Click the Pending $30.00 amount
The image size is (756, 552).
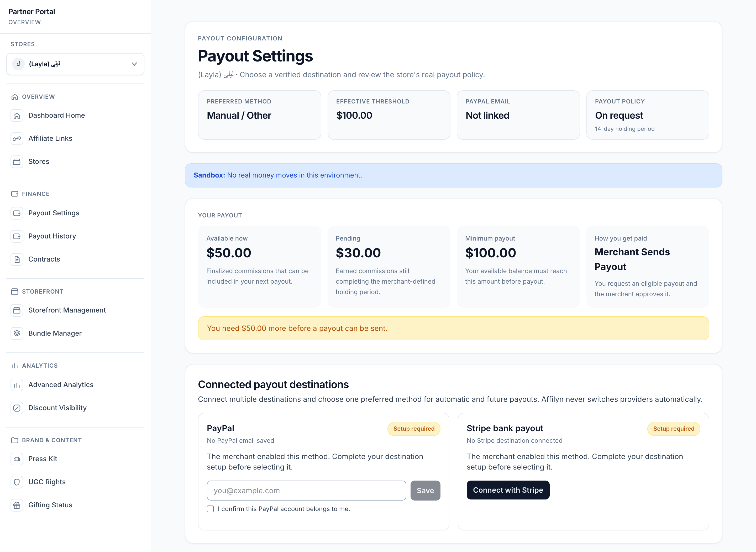point(358,253)
